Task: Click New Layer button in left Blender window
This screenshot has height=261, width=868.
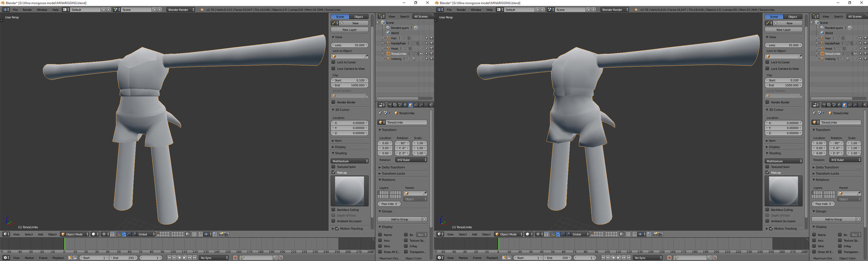Action: (x=349, y=29)
